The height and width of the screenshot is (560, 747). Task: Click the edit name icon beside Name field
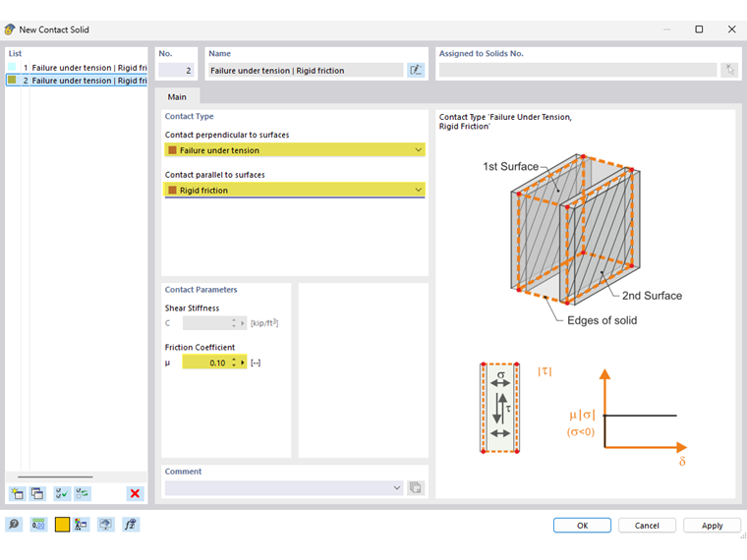[416, 70]
